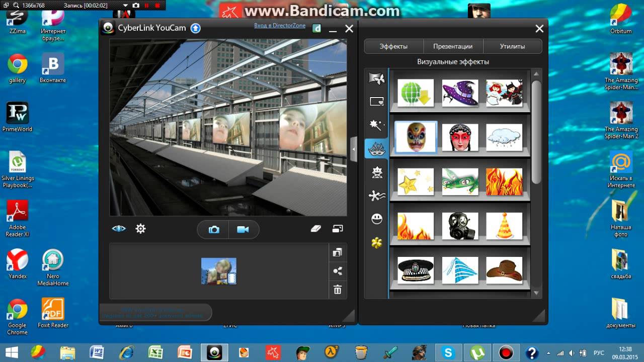
Task: Click the green globe download-more-effects thumbnail
Action: 416,93
